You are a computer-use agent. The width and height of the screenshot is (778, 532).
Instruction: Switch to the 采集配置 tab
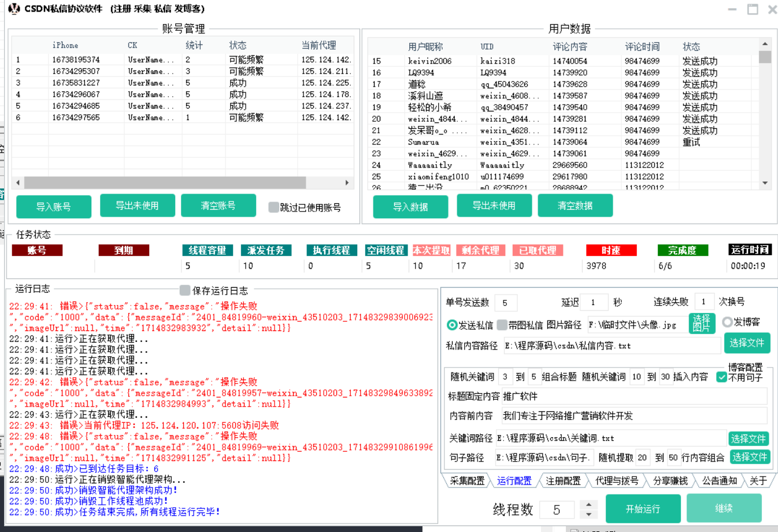tap(467, 481)
